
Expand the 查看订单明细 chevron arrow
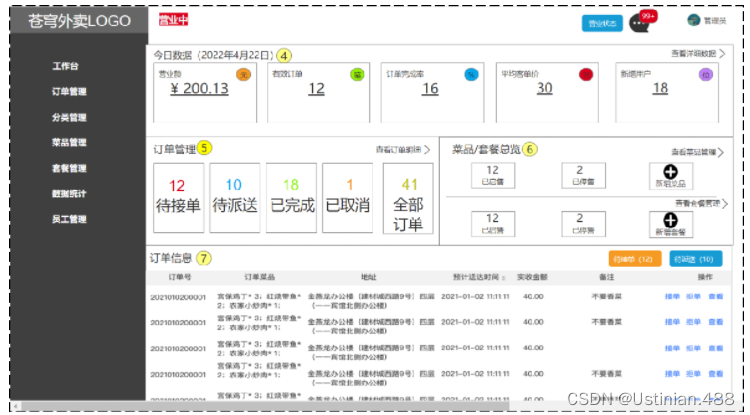pos(427,150)
